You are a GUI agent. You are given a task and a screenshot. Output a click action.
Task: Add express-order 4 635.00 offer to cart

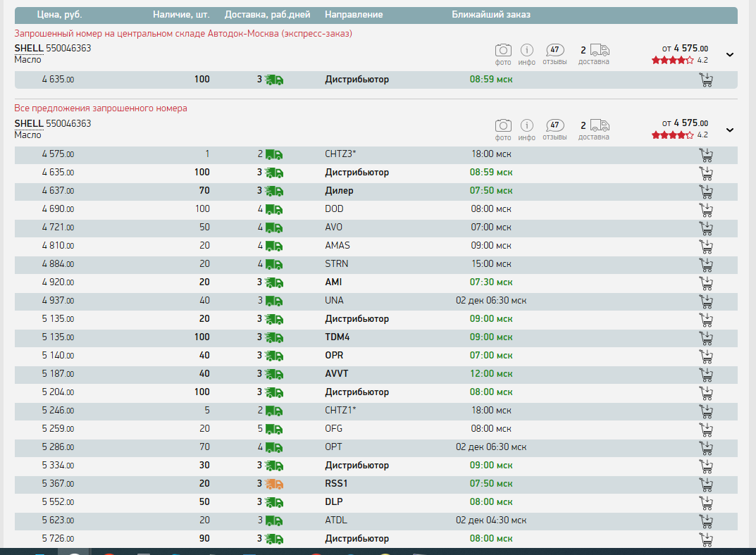coord(706,80)
